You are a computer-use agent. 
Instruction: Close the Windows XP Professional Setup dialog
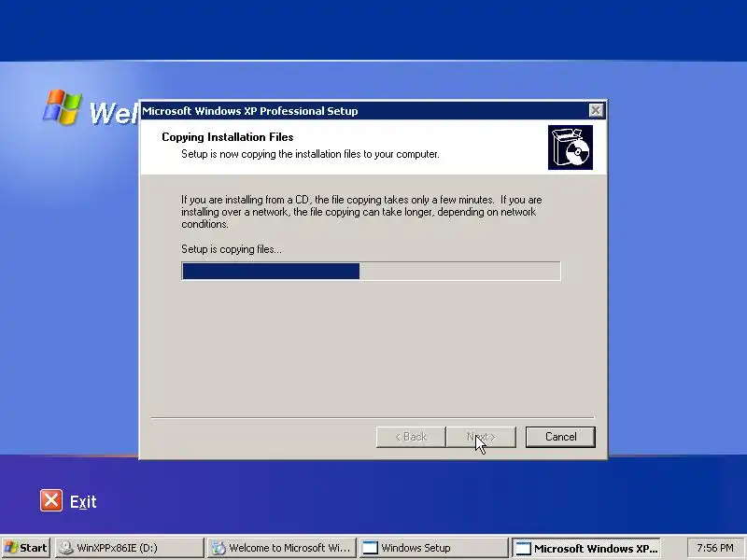tap(596, 110)
